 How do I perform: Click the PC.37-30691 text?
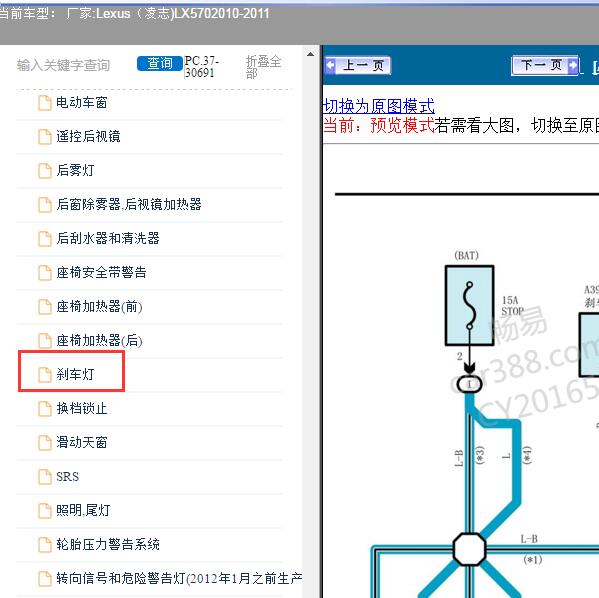(202, 66)
